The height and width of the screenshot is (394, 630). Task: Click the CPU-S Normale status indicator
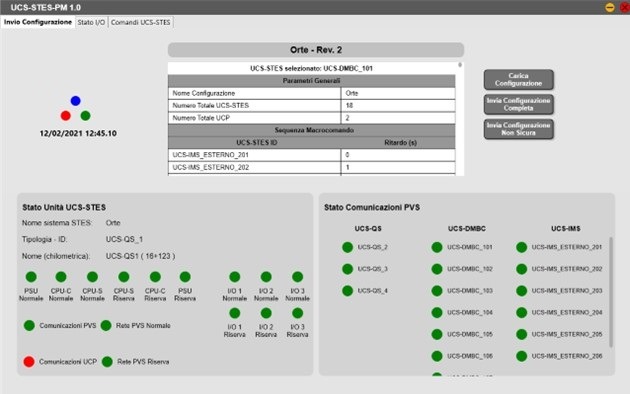92,277
